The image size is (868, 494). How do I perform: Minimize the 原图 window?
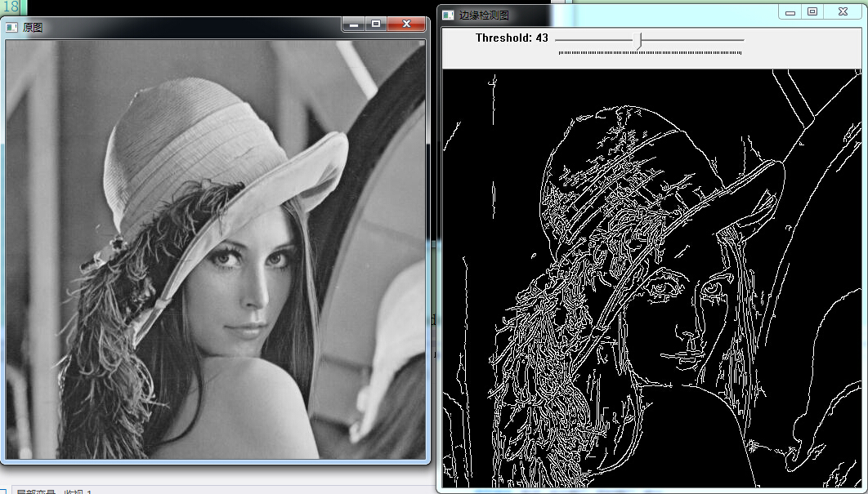click(353, 24)
